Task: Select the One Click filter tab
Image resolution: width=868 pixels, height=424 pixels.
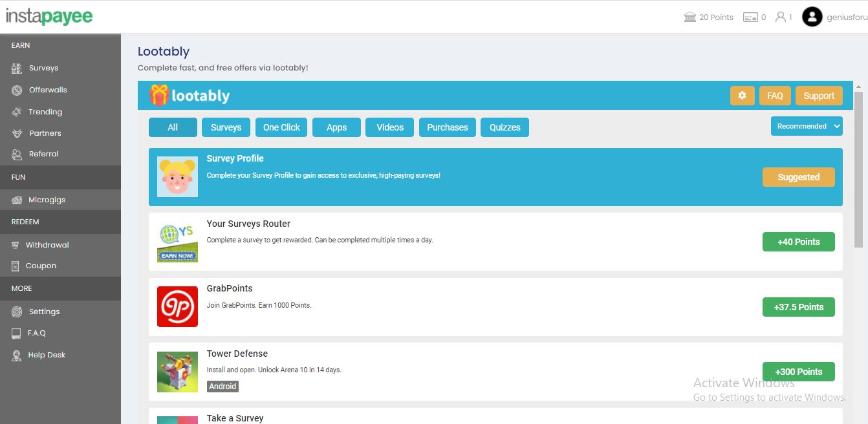Action: coord(281,127)
